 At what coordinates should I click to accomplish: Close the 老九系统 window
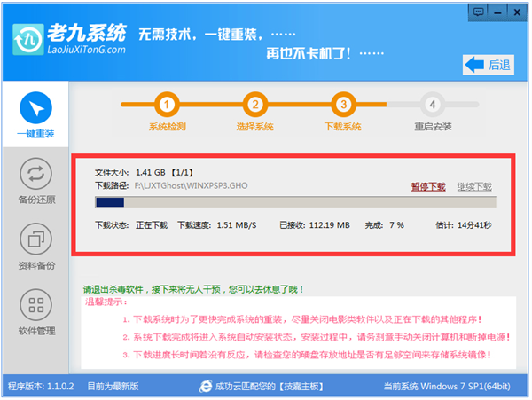pyautogui.click(x=518, y=11)
